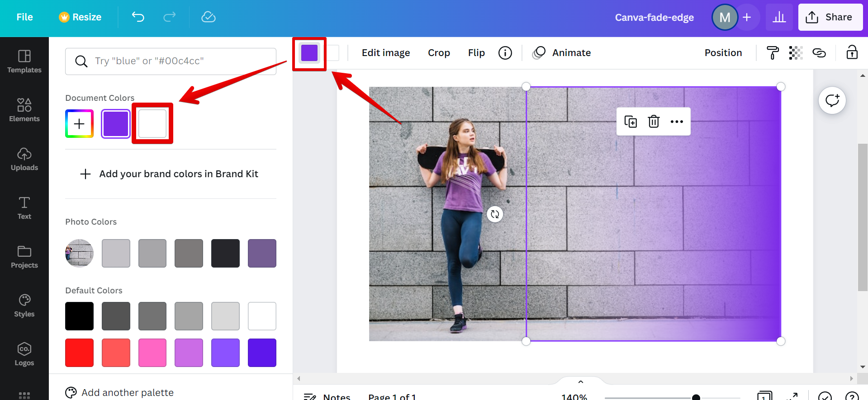Toggle the lock padlock for element
The image size is (868, 400).
(852, 52)
